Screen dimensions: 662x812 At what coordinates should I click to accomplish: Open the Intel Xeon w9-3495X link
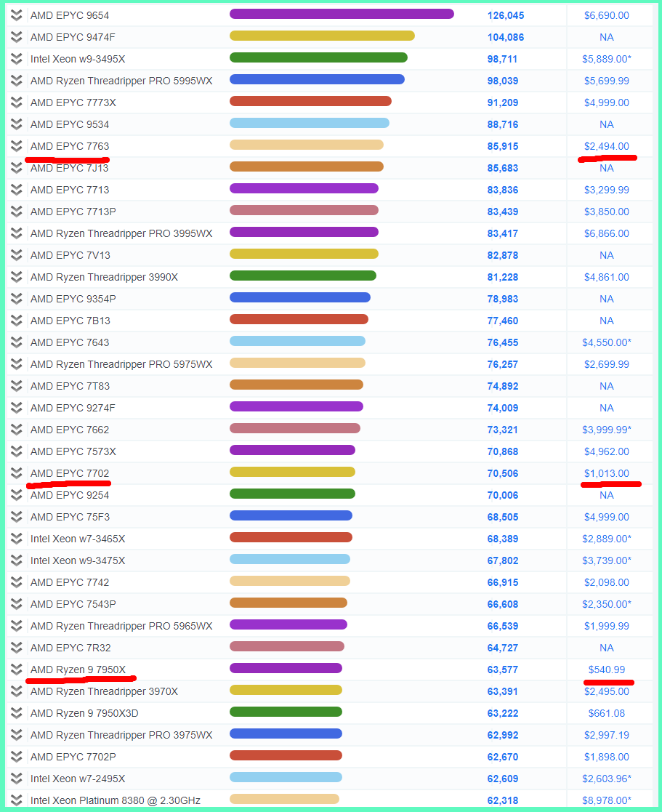[x=78, y=59]
